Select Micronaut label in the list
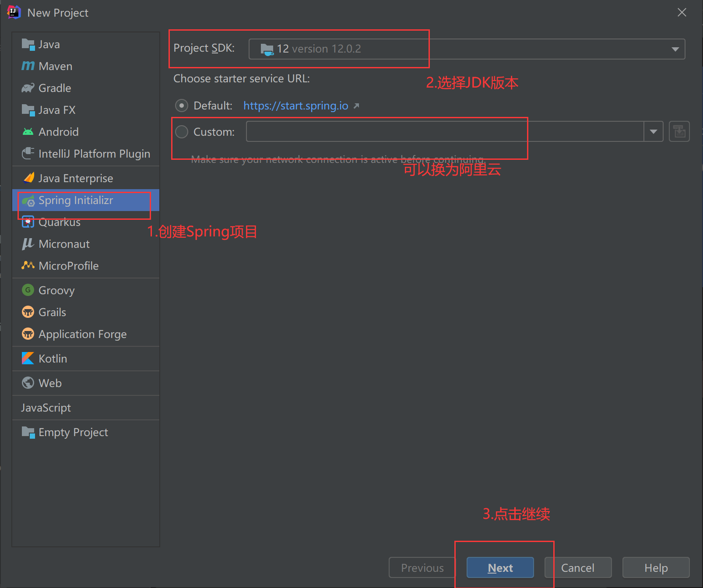The image size is (703, 588). (64, 244)
